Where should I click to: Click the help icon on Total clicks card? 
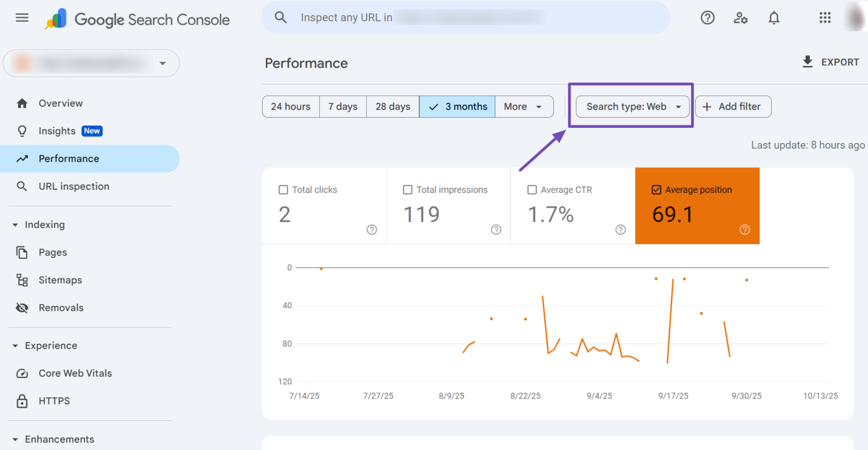pyautogui.click(x=371, y=230)
